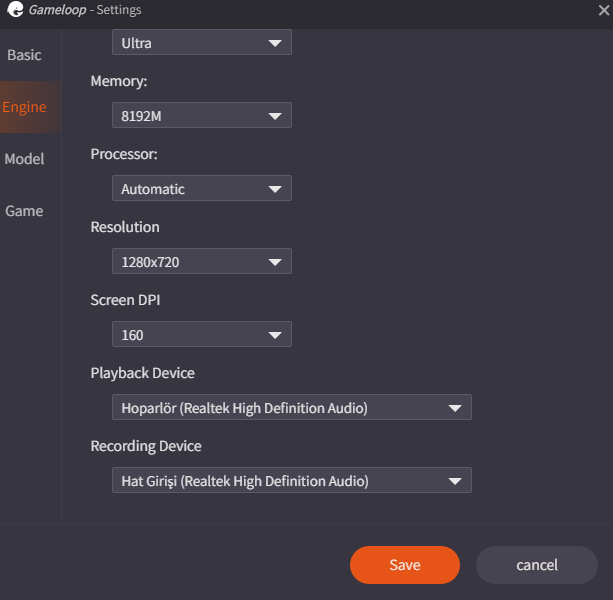Expand the Processor Automatic dropdown
Viewport: 613px width, 600px height.
(201, 189)
